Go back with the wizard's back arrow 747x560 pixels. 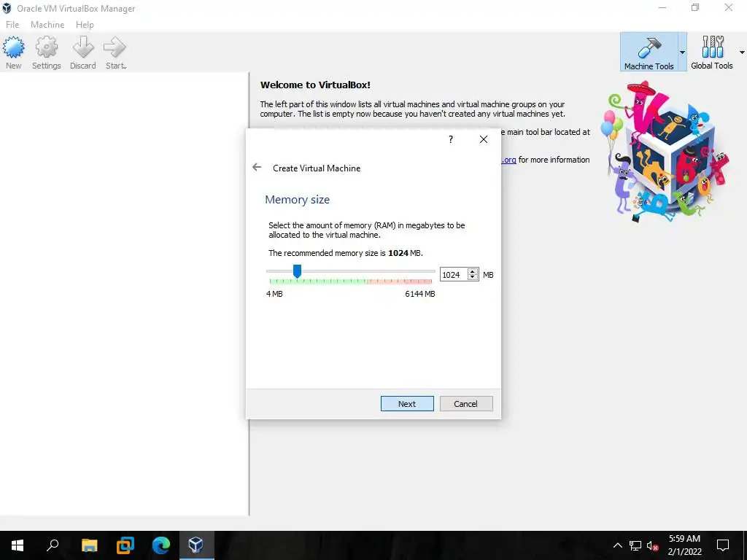(x=257, y=167)
